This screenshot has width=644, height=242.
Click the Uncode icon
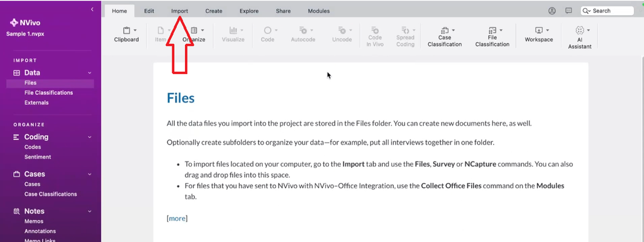click(341, 30)
